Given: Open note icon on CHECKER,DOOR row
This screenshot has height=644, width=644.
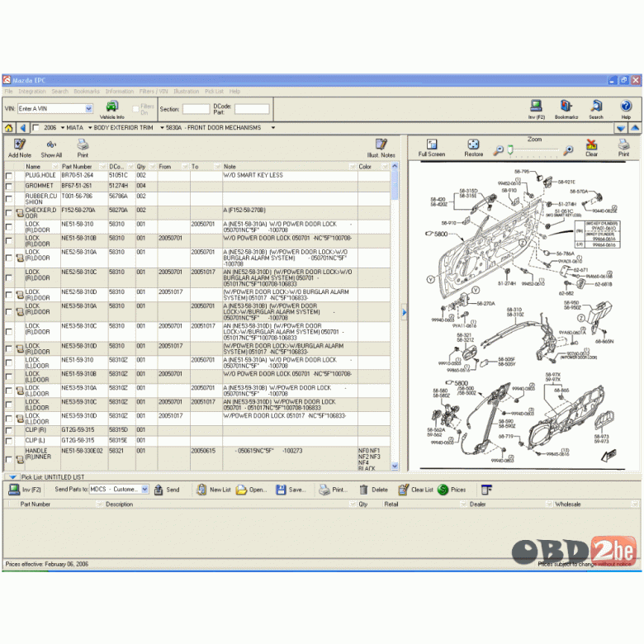Looking at the screenshot, I should pos(19,213).
